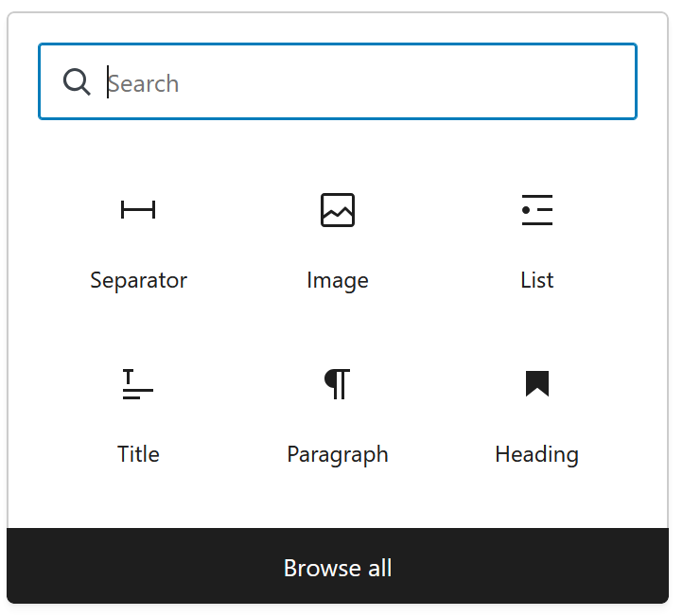Click the "Title" text label
This screenshot has width=683, height=616.
[138, 454]
